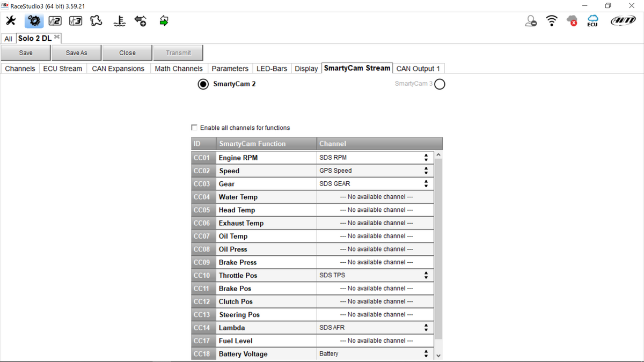Viewport: 644px width, 362px height.
Task: Click the table vertical scrollbar thumb
Action: pos(438,249)
